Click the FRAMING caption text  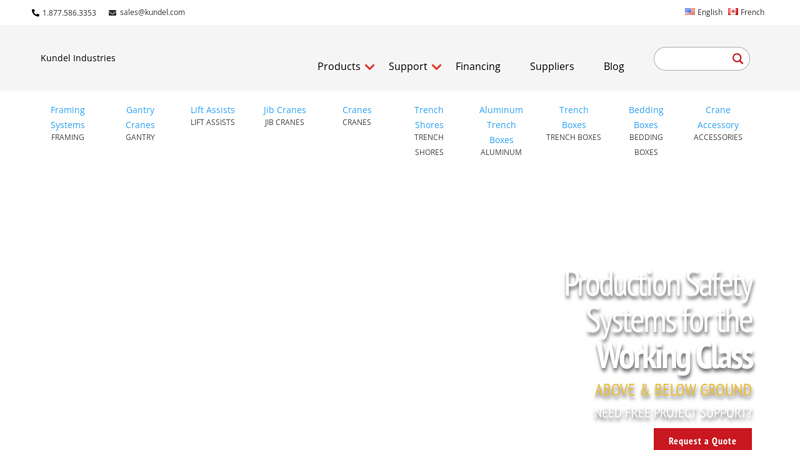coord(67,137)
